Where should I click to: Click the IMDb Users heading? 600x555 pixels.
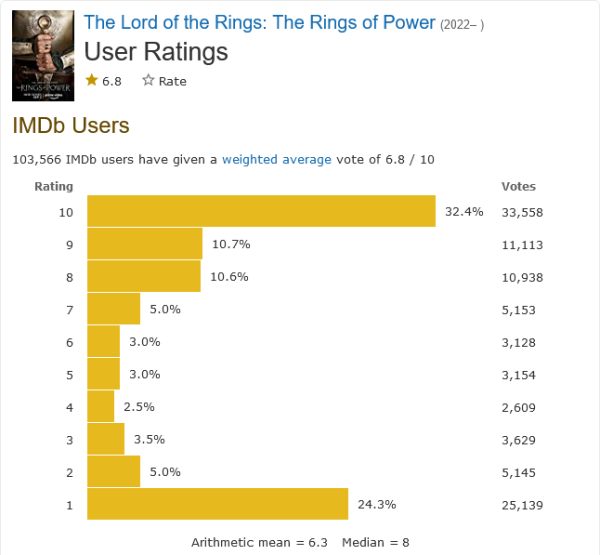(x=71, y=126)
